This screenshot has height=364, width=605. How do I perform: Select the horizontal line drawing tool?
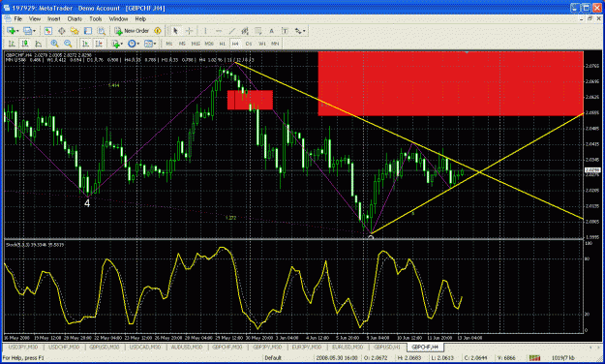pos(219,31)
